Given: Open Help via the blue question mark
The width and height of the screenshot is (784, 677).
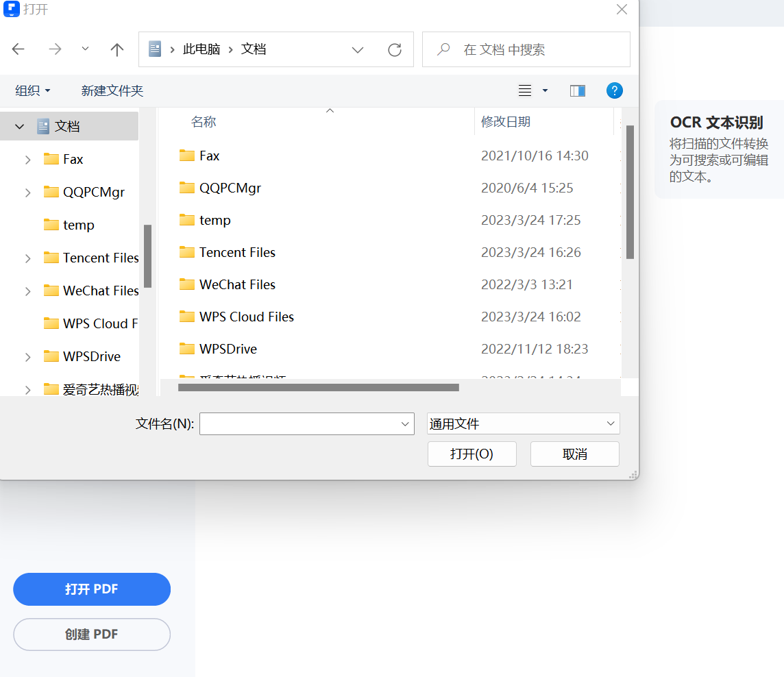Looking at the screenshot, I should tap(614, 90).
